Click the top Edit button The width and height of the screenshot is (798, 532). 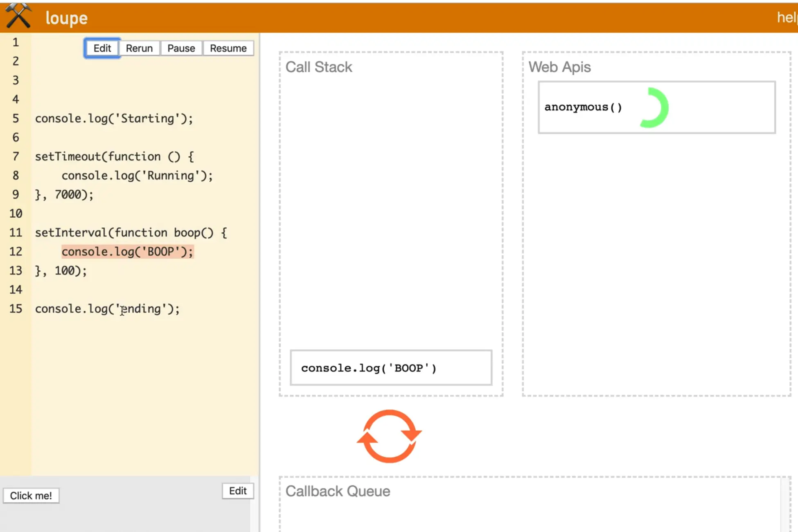point(102,48)
